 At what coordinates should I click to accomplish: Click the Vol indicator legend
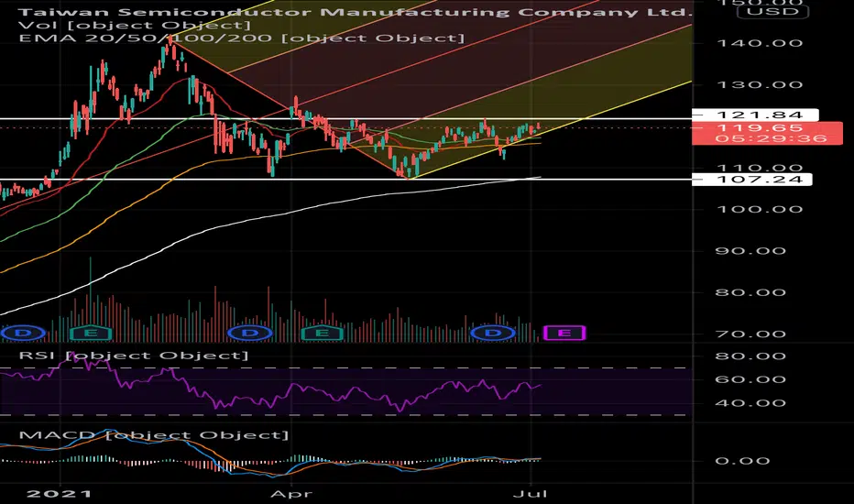pyautogui.click(x=135, y=25)
